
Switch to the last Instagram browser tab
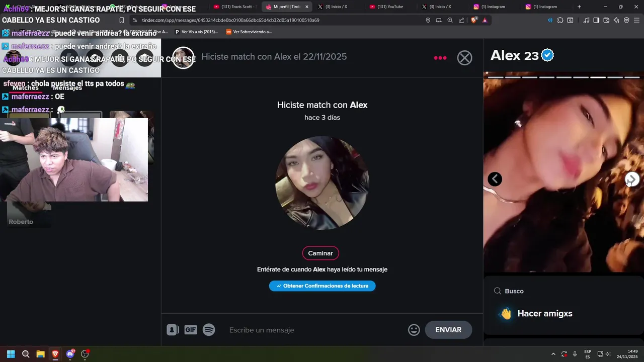[x=544, y=7]
